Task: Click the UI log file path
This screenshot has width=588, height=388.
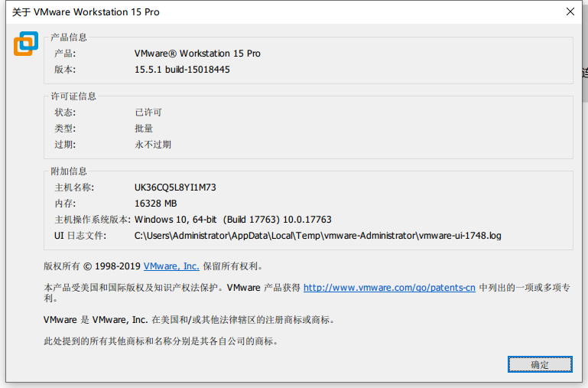Action: click(x=317, y=236)
